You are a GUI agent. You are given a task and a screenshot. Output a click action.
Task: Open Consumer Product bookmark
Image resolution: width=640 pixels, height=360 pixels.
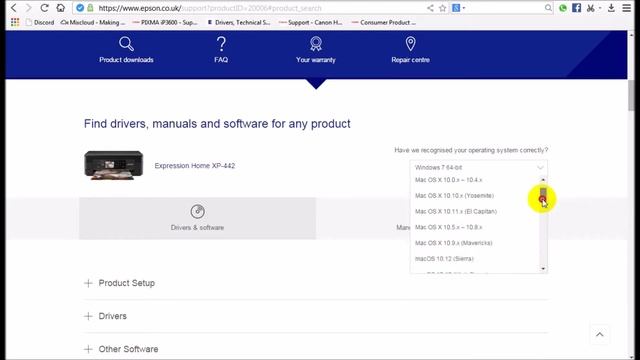pos(384,22)
